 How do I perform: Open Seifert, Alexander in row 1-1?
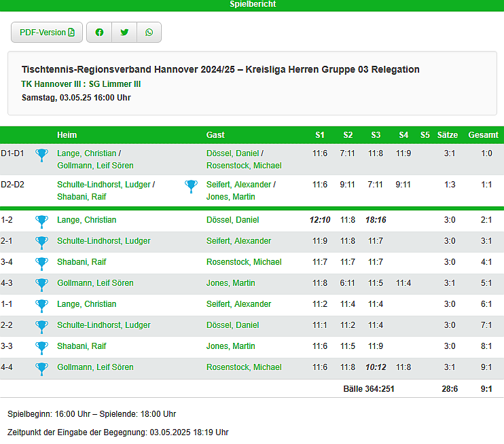point(238,304)
